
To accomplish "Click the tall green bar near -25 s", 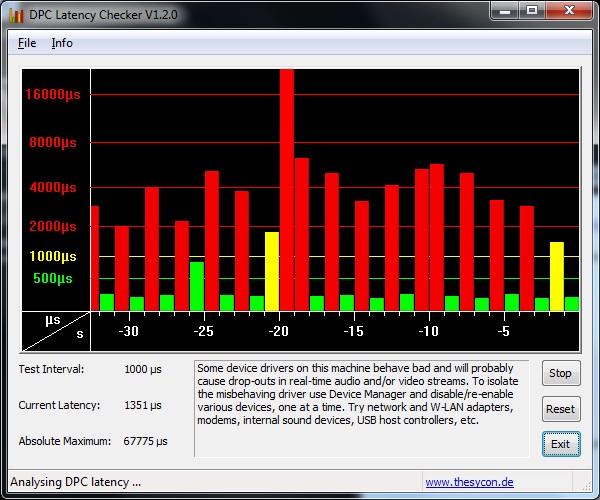I will (197, 286).
